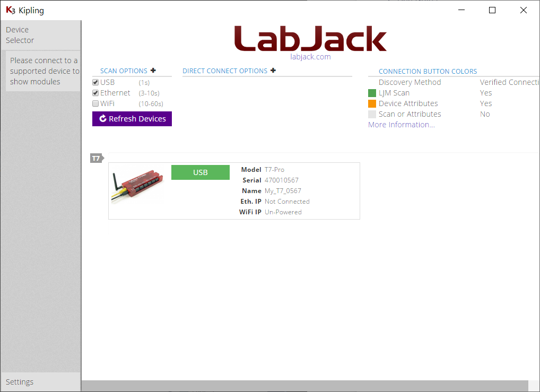The height and width of the screenshot is (392, 540).
Task: Click the orange Device Attributes color swatch
Action: click(x=372, y=103)
